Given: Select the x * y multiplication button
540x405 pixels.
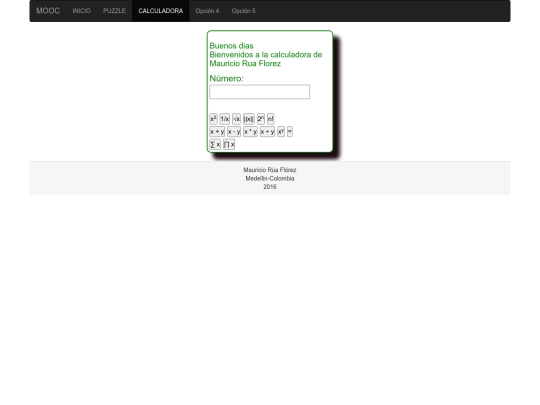Looking at the screenshot, I should point(250,132).
